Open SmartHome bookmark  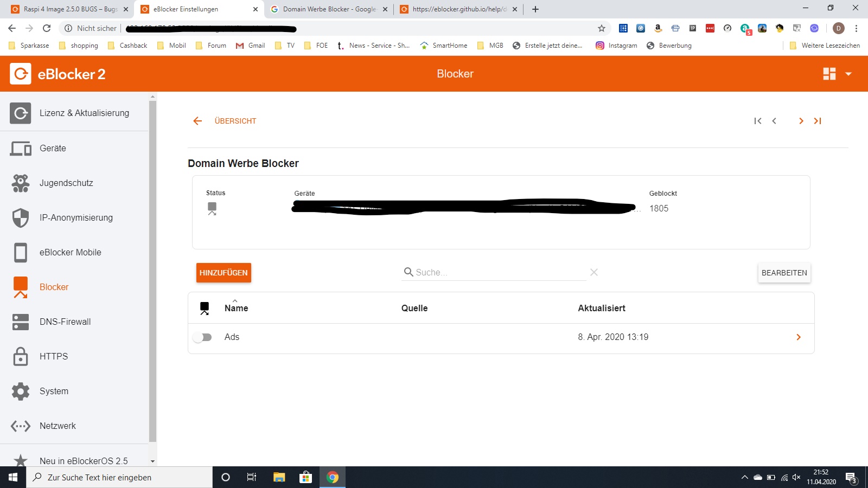444,46
